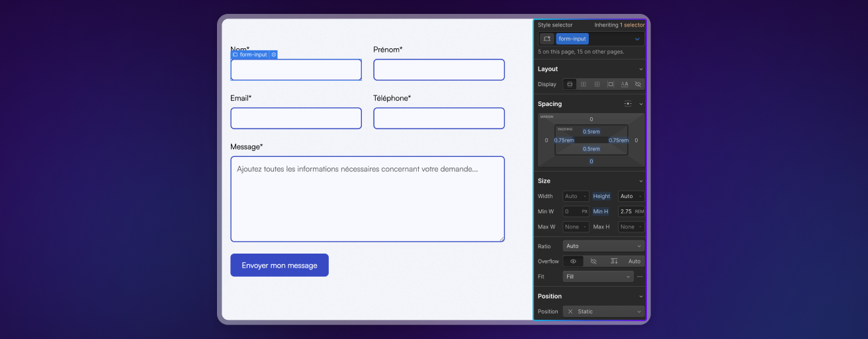Open the Style selector dropdown arrow

point(637,39)
